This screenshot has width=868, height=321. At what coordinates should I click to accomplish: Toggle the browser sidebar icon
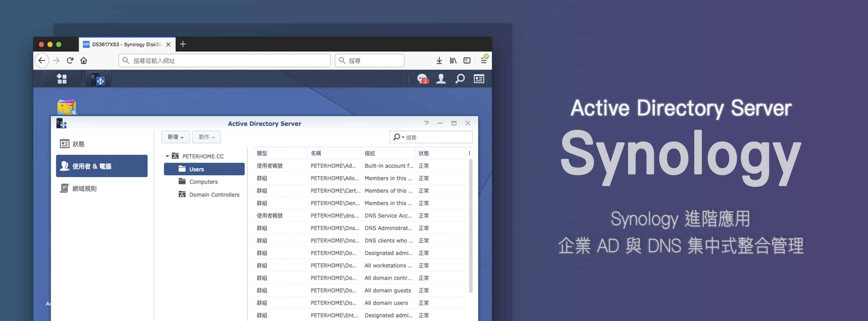pos(467,61)
